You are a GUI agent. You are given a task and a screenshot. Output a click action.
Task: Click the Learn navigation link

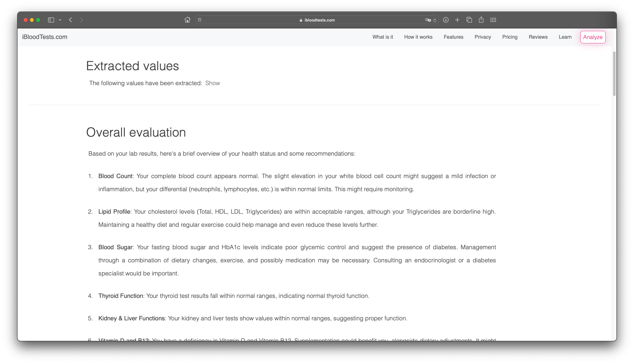coord(565,37)
